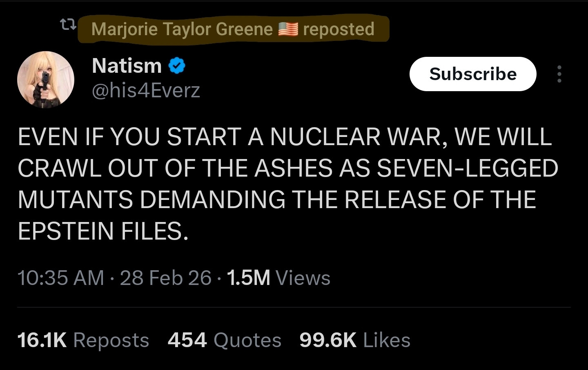Click the "MUTANTS DEMANDING THE RELEASE" text line
The height and width of the screenshot is (370, 588).
point(276,200)
